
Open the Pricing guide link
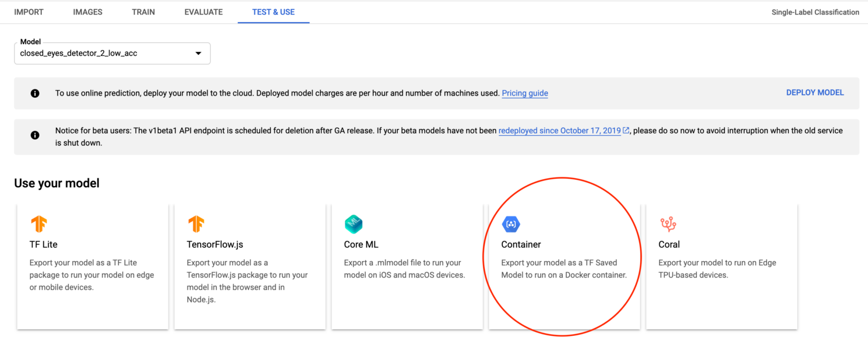pos(524,93)
